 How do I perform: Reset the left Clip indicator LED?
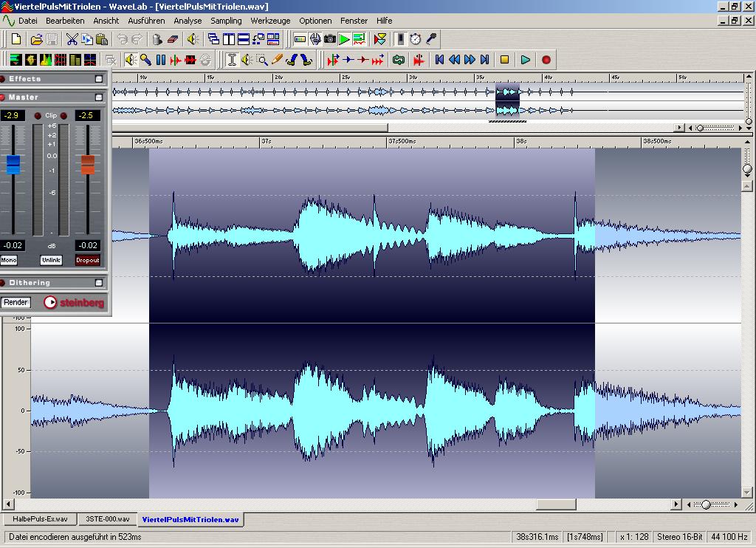click(38, 116)
